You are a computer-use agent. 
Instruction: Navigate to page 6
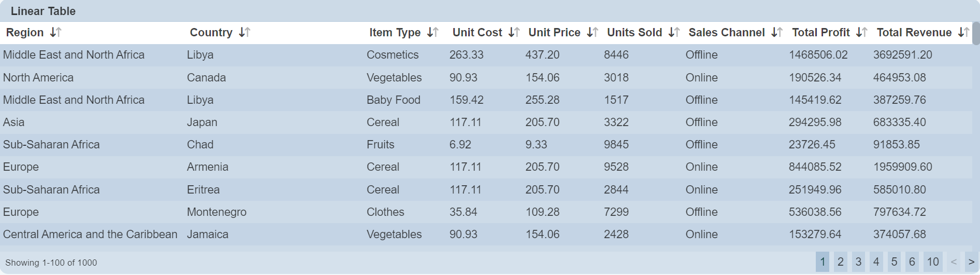click(912, 262)
